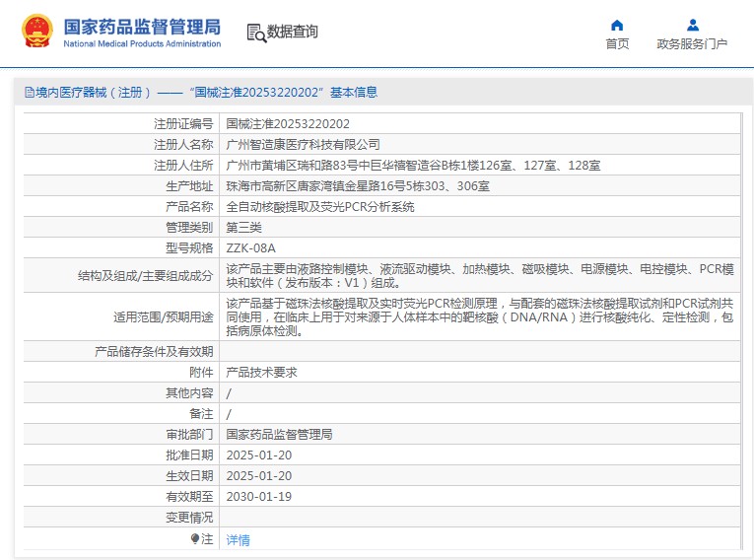Click the home house icon
Image resolution: width=754 pixels, height=560 pixels.
point(617,25)
